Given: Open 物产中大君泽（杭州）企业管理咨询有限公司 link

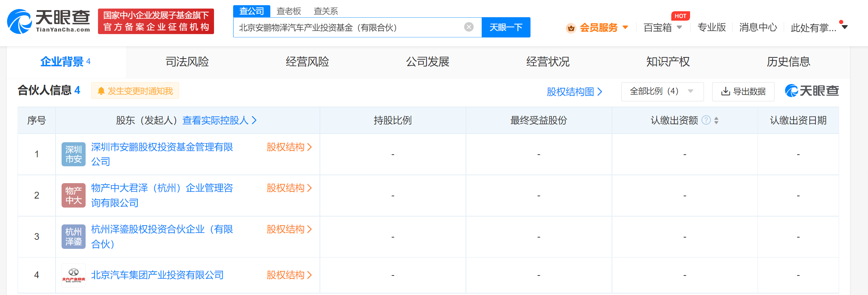Looking at the screenshot, I should coord(162,196).
